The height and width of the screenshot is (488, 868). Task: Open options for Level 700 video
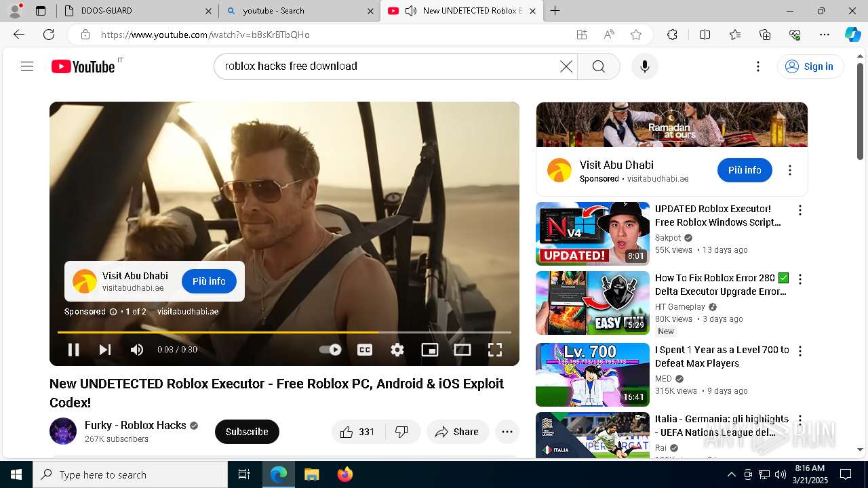pos(800,351)
